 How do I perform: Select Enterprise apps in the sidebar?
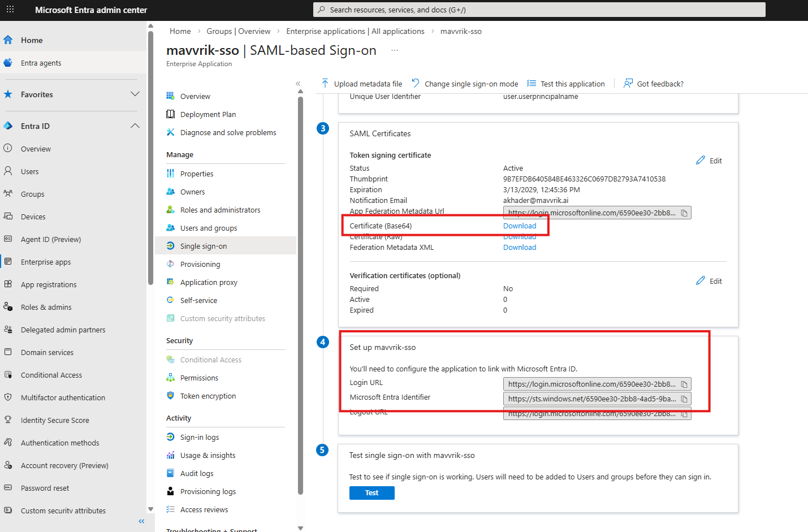point(45,262)
